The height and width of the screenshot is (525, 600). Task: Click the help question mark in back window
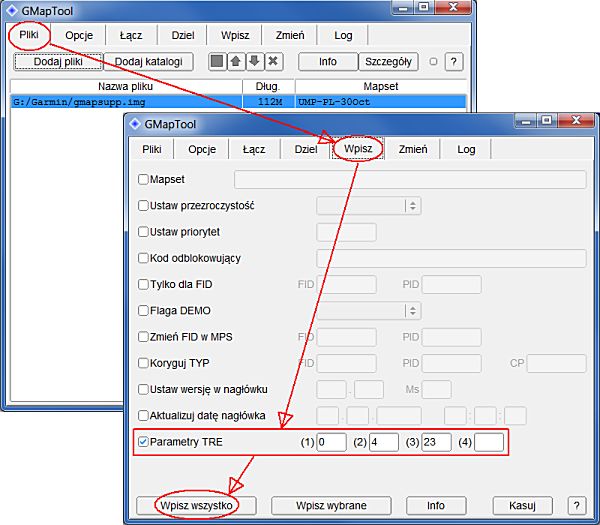453,62
